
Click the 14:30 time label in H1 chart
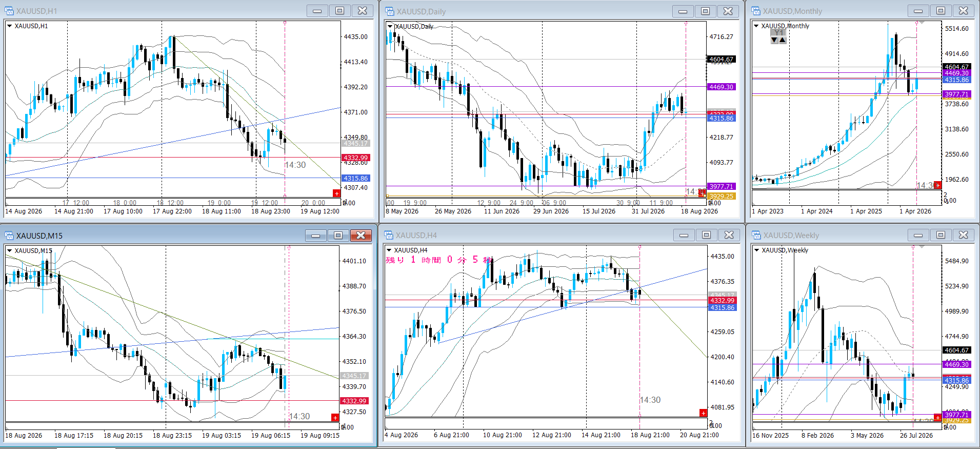(x=295, y=165)
